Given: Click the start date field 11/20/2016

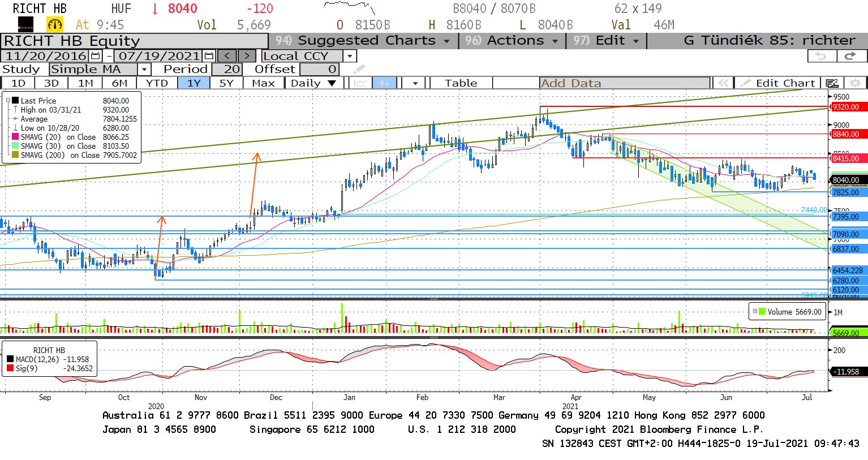Looking at the screenshot, I should pyautogui.click(x=46, y=56).
